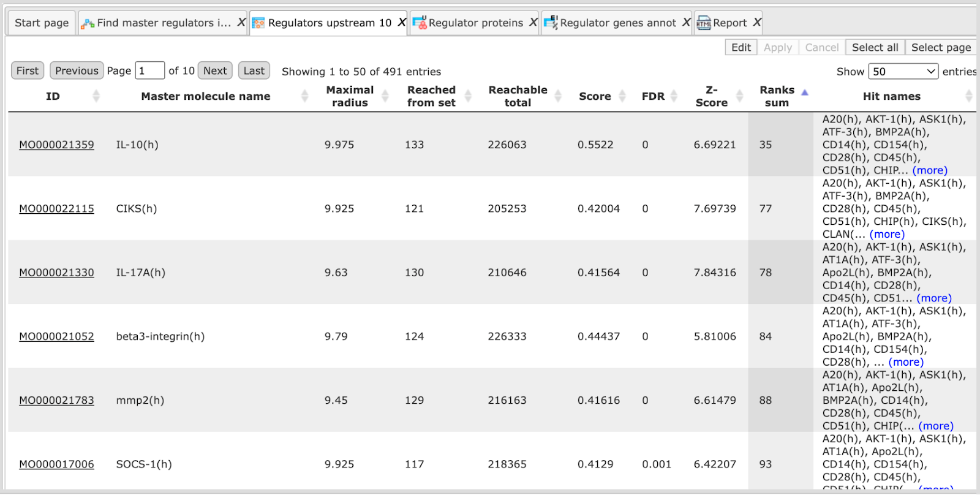Click the Reachable total value 205253
Screen dimensions: 980x495
[507, 208]
